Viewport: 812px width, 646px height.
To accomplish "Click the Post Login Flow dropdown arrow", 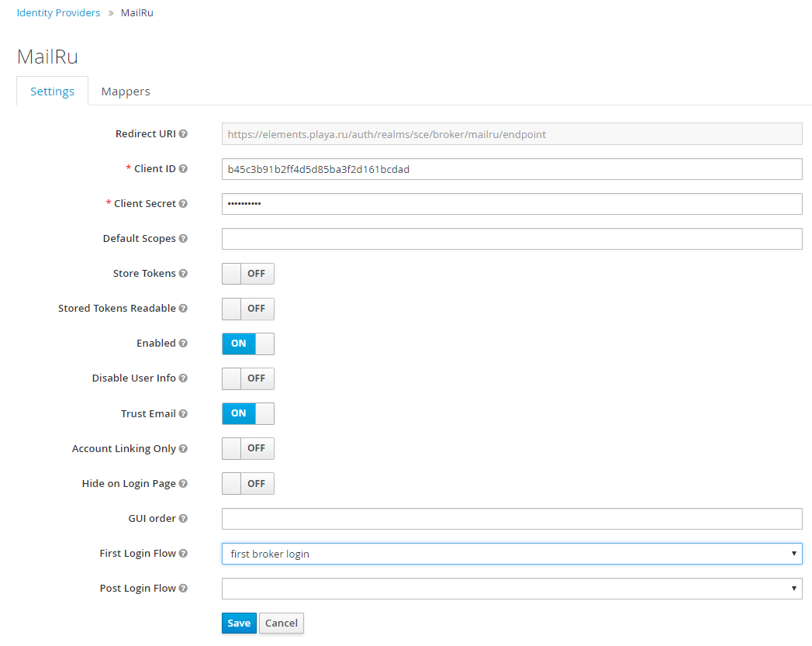I will click(x=793, y=588).
